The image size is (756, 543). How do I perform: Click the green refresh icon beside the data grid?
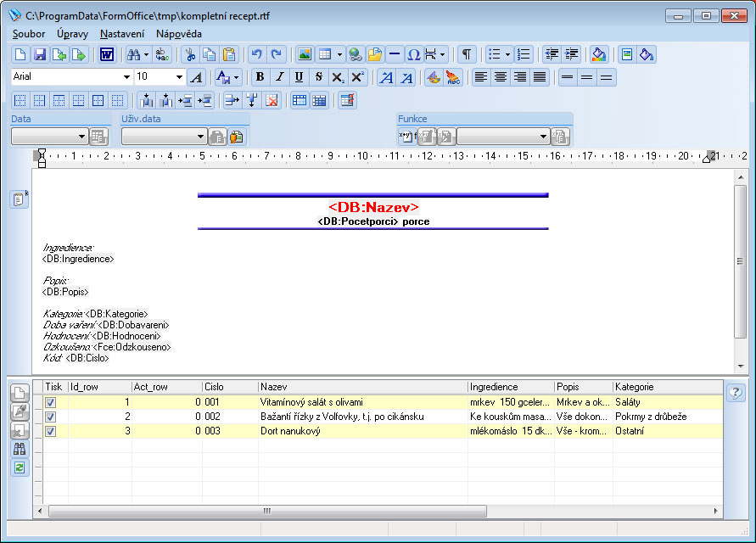(x=20, y=467)
